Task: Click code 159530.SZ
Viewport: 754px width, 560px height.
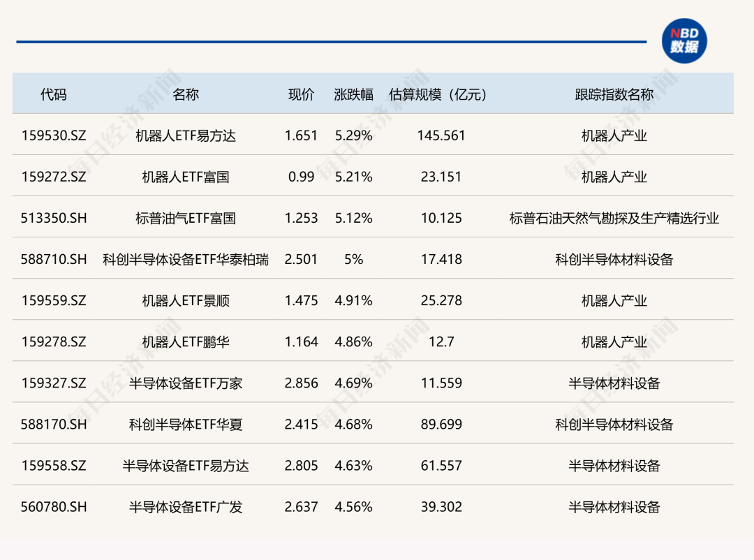Action: (x=53, y=135)
